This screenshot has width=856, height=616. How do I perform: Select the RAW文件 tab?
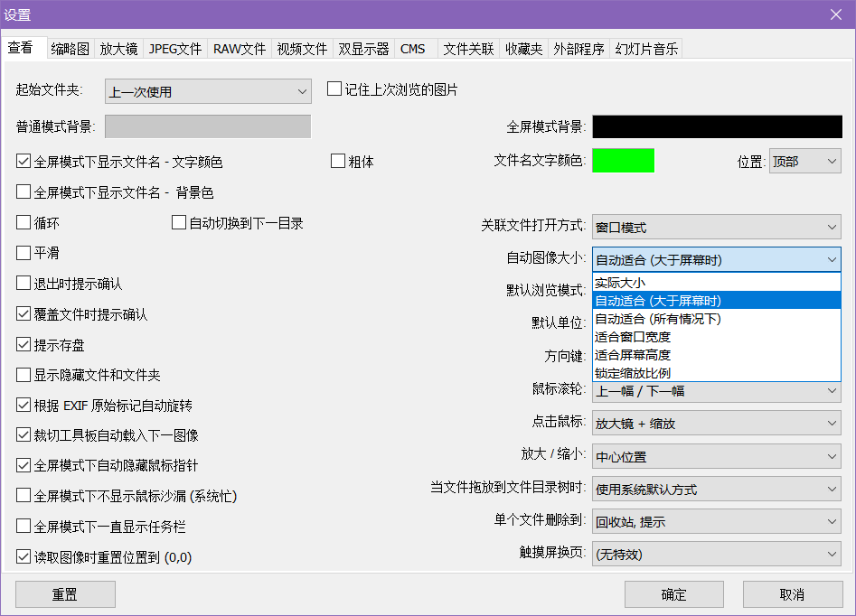pos(240,49)
